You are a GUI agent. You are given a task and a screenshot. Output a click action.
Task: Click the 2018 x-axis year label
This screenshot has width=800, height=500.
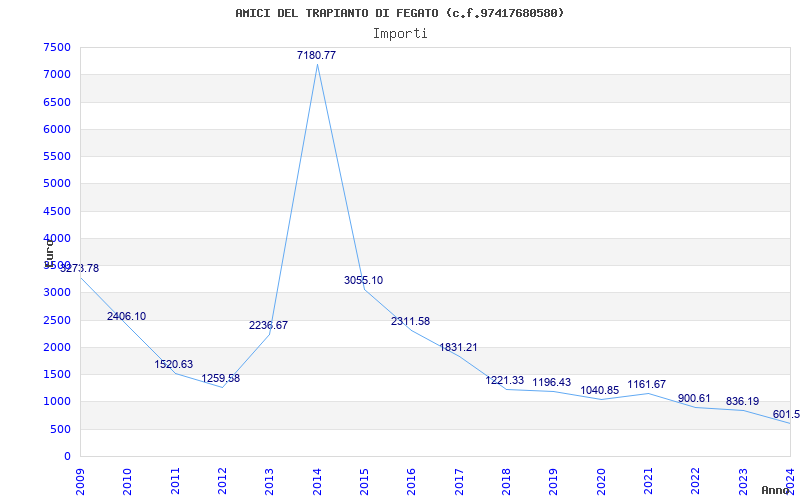[506, 482]
